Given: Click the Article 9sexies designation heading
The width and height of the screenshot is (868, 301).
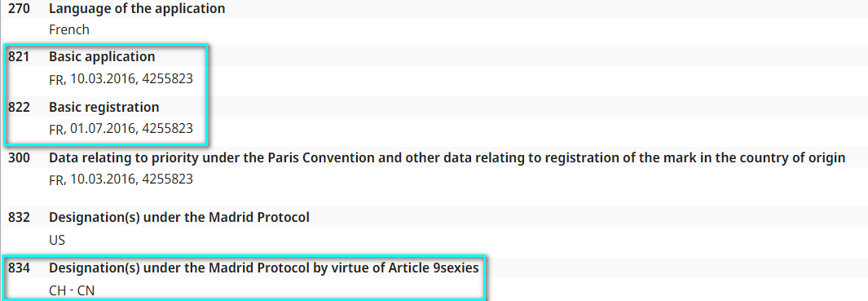Looking at the screenshot, I should tap(263, 268).
